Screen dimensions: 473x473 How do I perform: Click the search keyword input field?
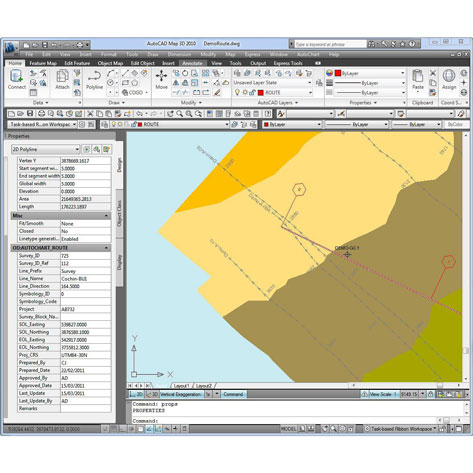coord(330,44)
